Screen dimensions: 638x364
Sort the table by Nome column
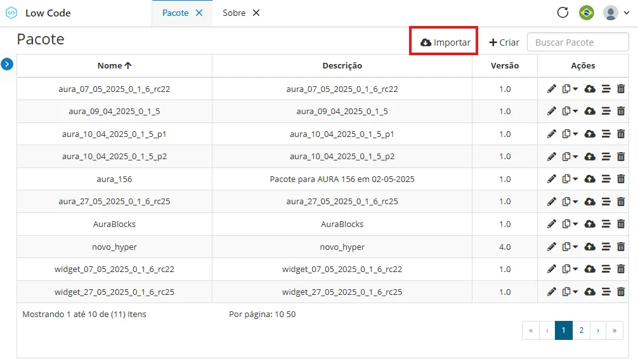(114, 65)
